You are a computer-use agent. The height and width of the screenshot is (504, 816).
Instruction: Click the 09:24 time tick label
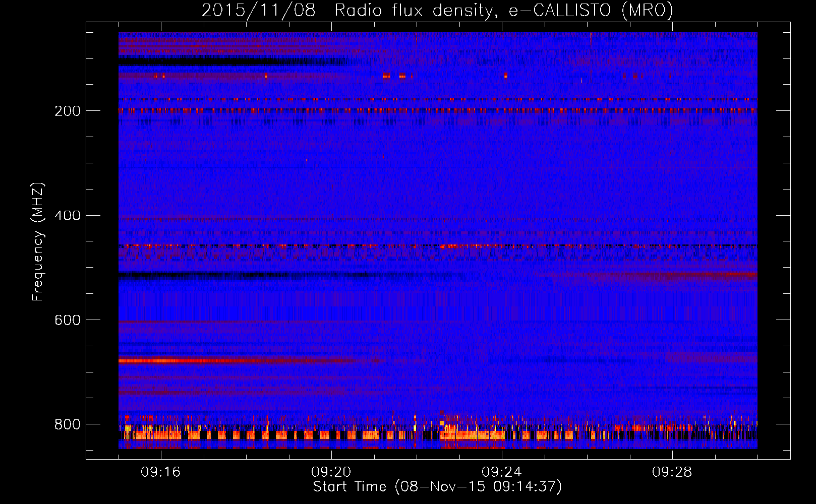502,472
